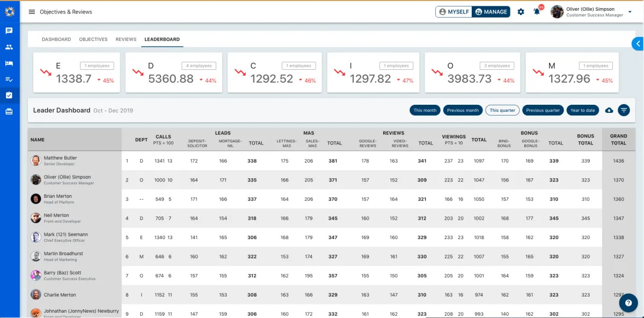Switch to MANAGE view

[x=491, y=12]
